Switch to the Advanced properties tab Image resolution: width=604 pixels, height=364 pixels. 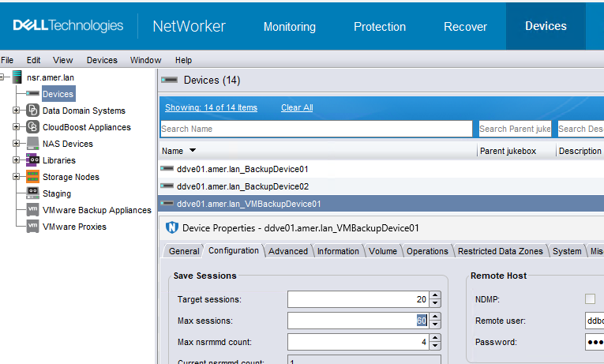[288, 251]
